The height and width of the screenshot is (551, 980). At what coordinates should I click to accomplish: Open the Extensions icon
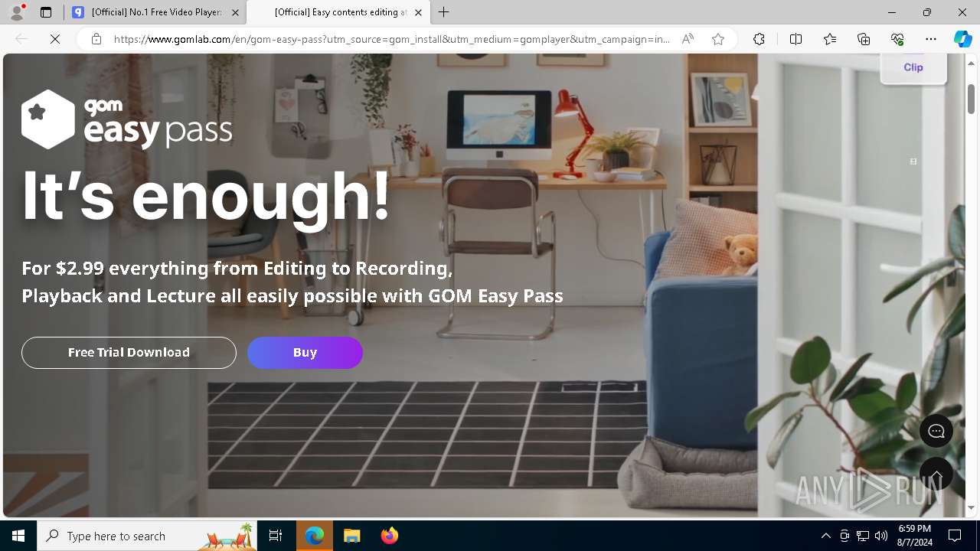tap(759, 39)
